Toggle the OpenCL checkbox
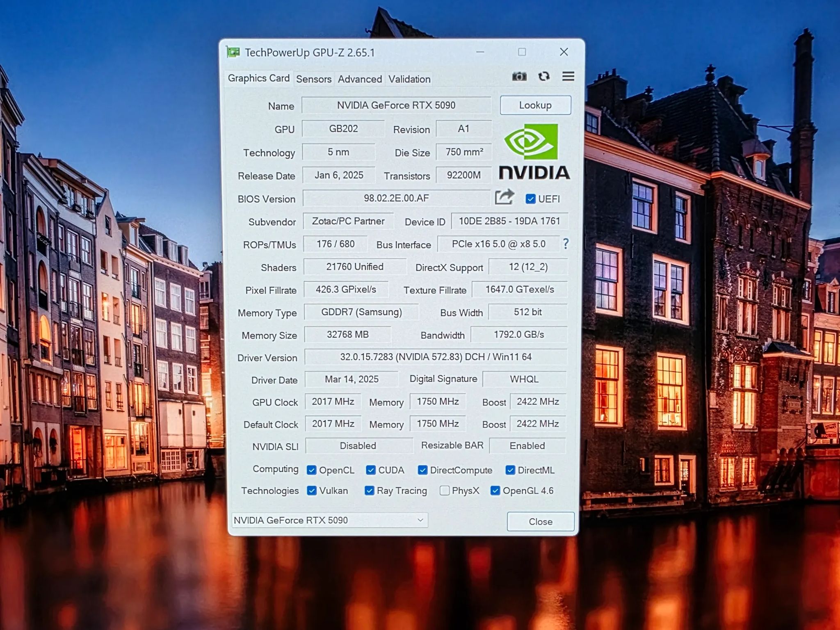Screen dimensions: 840x630 tap(312, 470)
